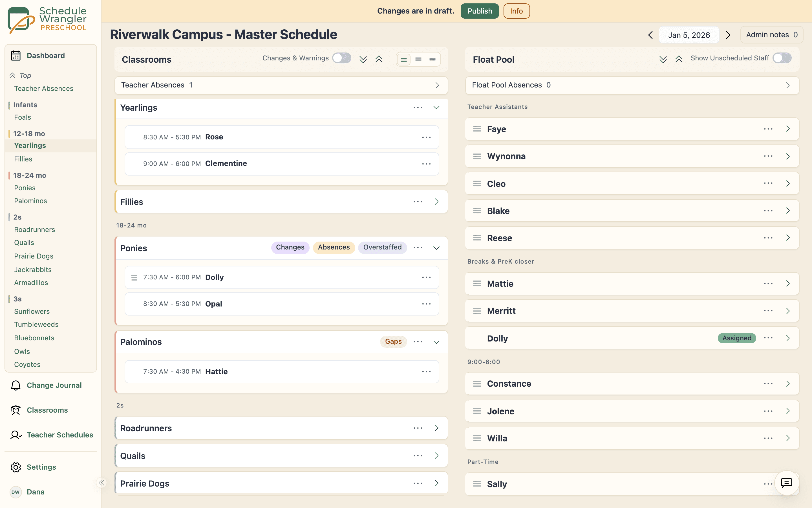Click the Schedule Wrangler Preschool logo
The width and height of the screenshot is (812, 508).
point(47,20)
